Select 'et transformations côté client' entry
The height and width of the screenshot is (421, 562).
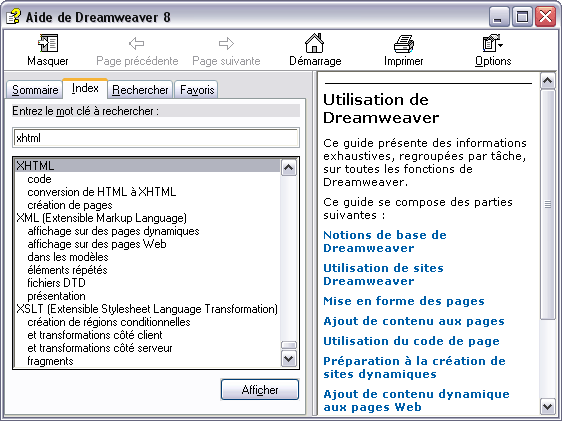[x=95, y=335]
